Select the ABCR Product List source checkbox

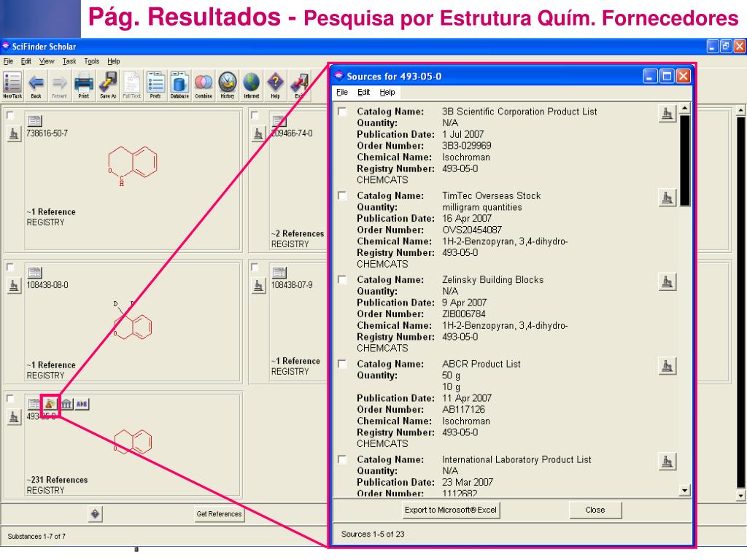[x=342, y=364]
